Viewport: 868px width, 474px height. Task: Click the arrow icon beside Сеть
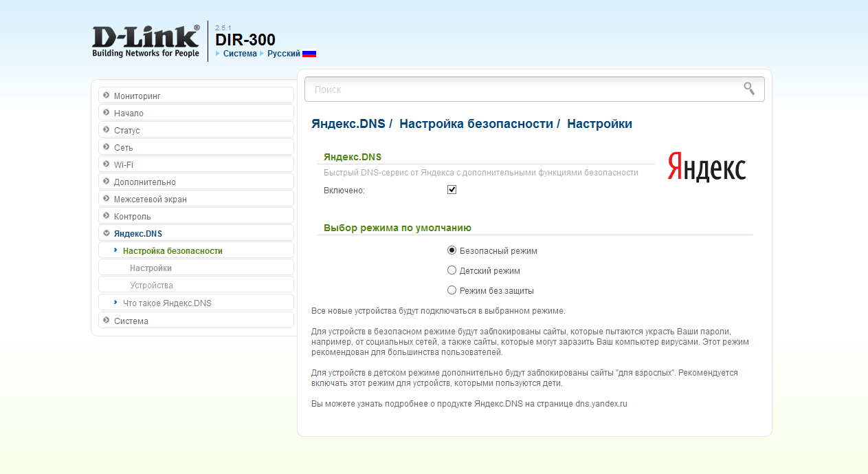click(x=107, y=147)
